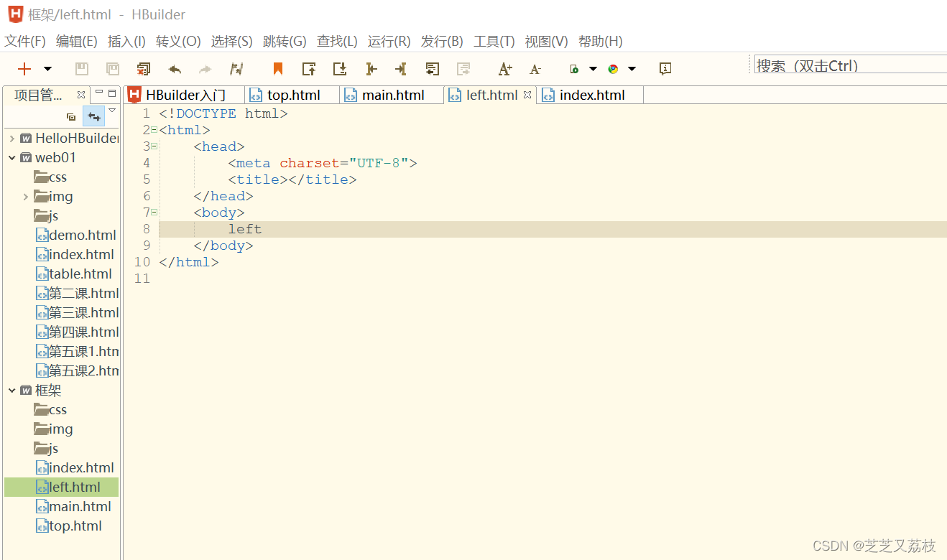Switch to the HBuilder入门 tab
Image resolution: width=947 pixels, height=560 pixels.
(x=185, y=95)
